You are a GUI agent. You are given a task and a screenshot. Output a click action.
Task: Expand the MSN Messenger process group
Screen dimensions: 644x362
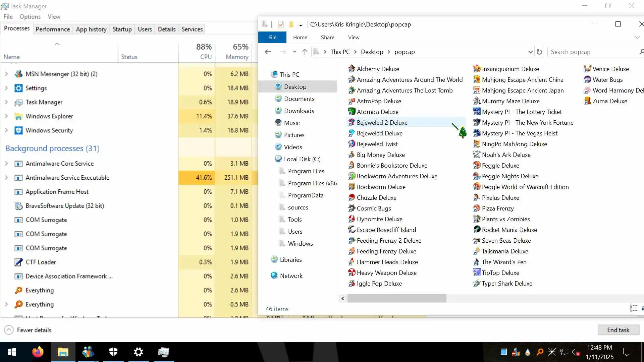[6, 74]
